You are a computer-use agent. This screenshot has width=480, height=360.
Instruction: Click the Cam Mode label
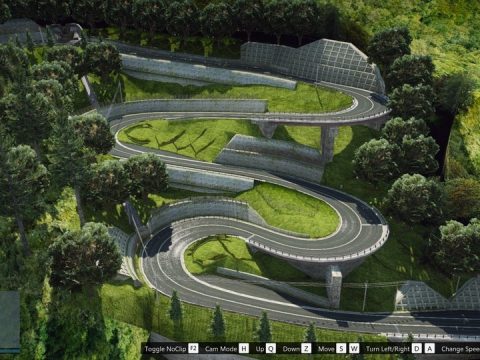point(221,349)
